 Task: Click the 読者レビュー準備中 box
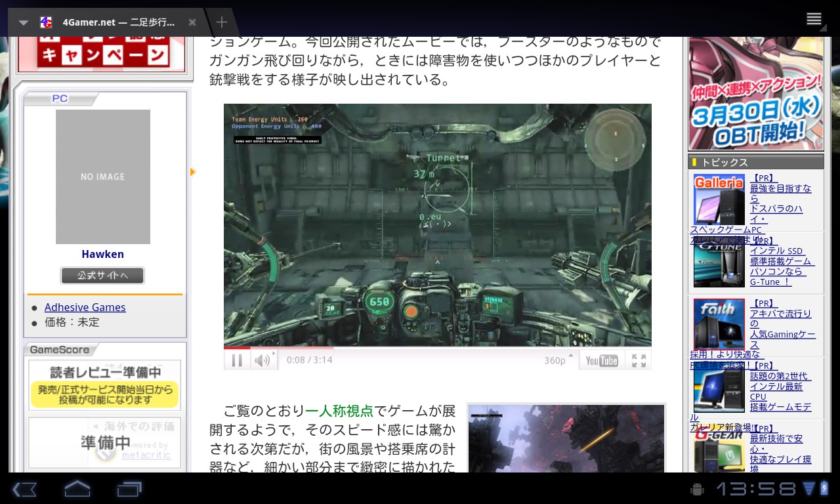[x=104, y=385]
